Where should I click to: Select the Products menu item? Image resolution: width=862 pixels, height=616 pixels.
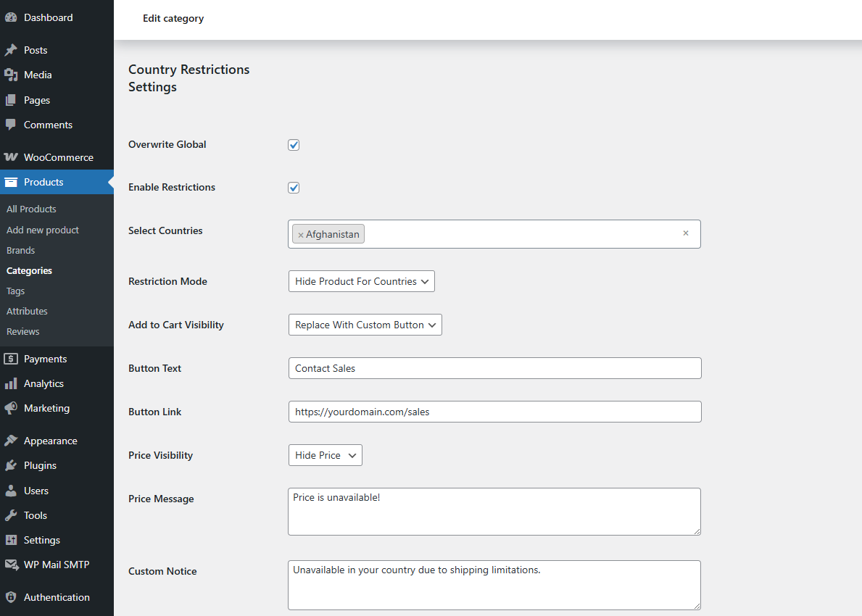click(57, 182)
